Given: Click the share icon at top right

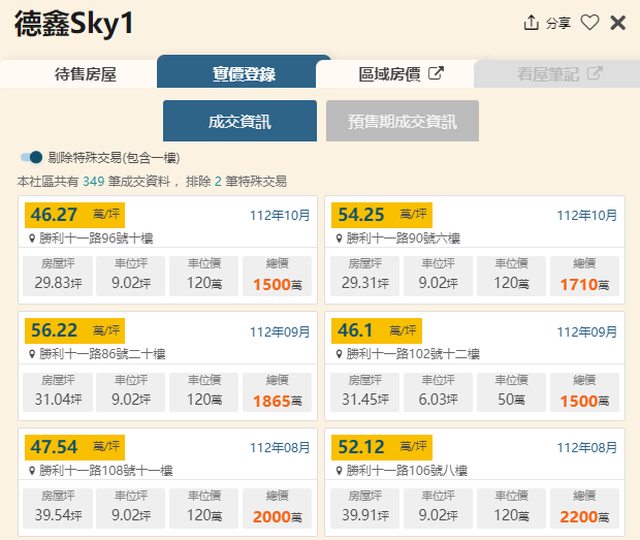Looking at the screenshot, I should pyautogui.click(x=531, y=23).
